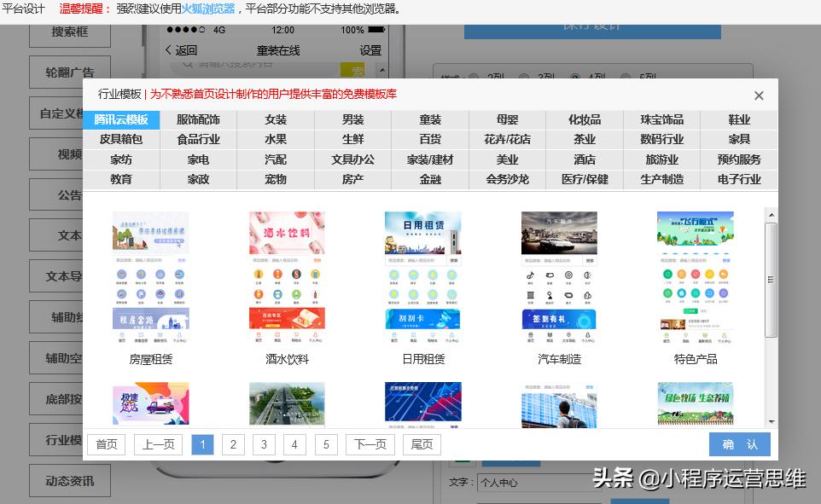Switch to the 腾讯云模板 category tab
Viewport: 821px width, 504px height.
[x=120, y=120]
